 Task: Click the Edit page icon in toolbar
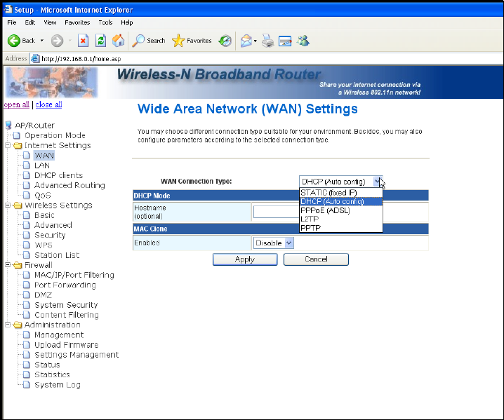(285, 41)
